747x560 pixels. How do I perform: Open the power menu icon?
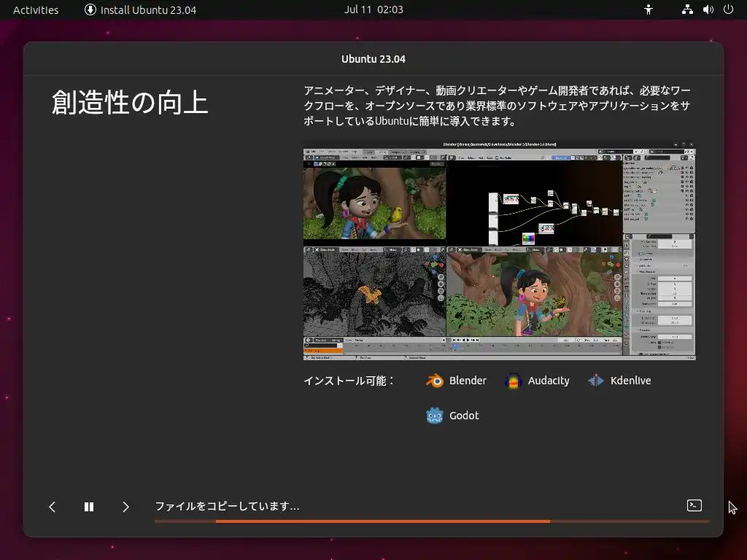(728, 9)
